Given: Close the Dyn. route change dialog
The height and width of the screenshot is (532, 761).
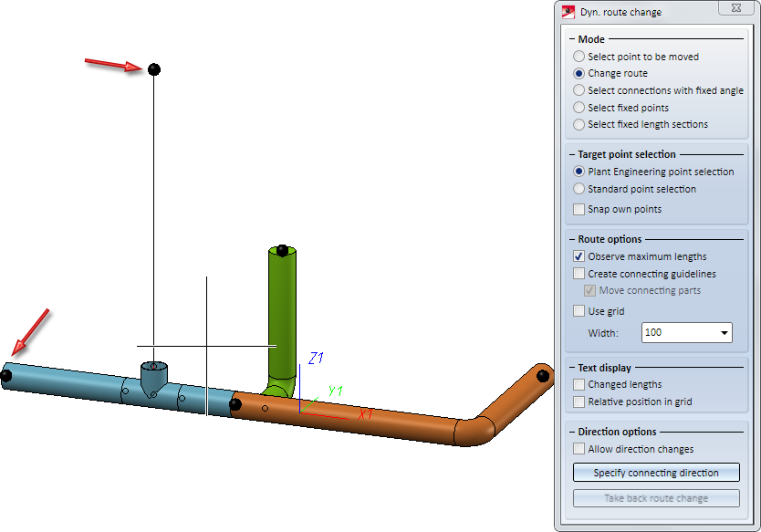Looking at the screenshot, I should pos(736,8).
